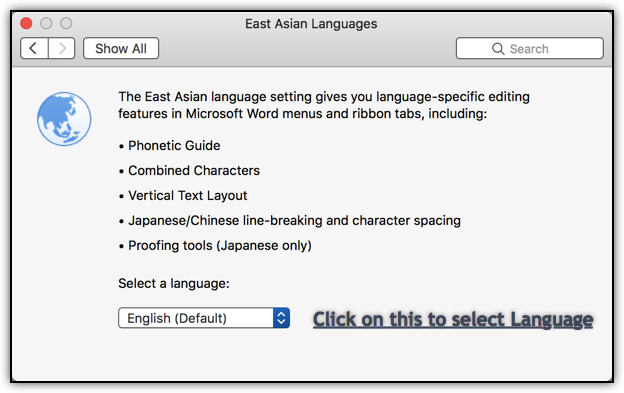Screen dimensions: 624x393
Task: Click the gray zoom window button
Action: point(66,23)
